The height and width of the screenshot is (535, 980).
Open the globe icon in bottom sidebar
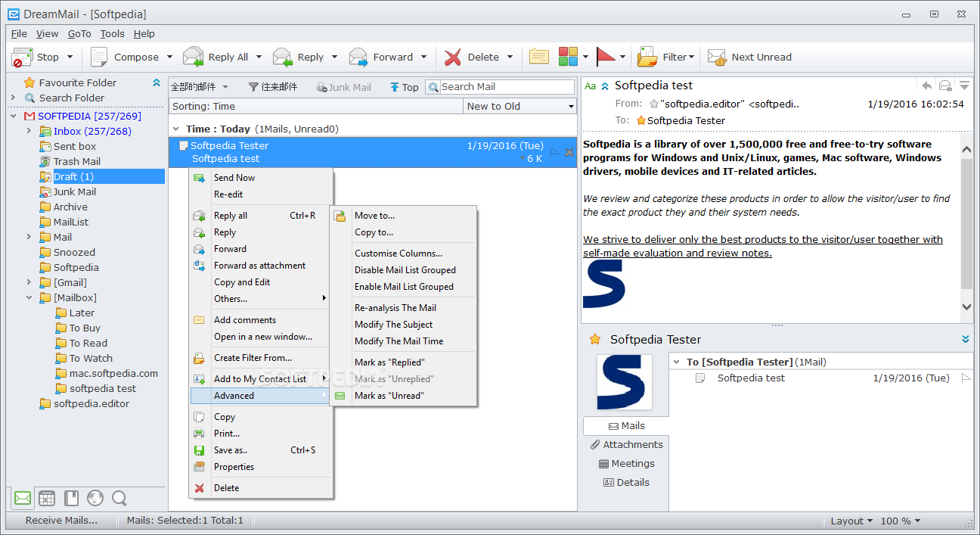coord(95,498)
